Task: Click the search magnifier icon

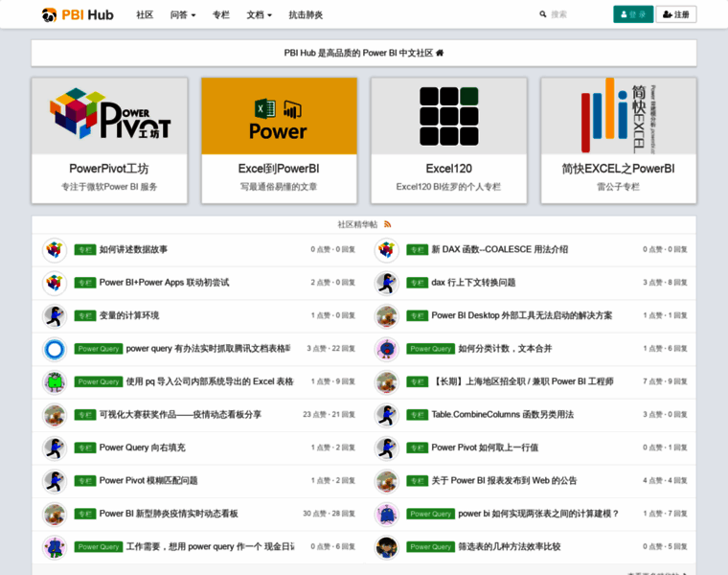Action: (542, 14)
